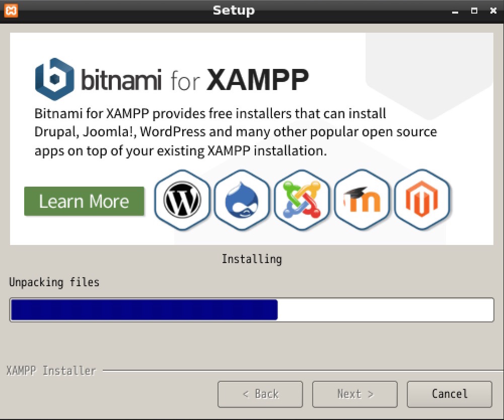
Task: Click the Bitnami description paragraph
Action: pyautogui.click(x=236, y=132)
